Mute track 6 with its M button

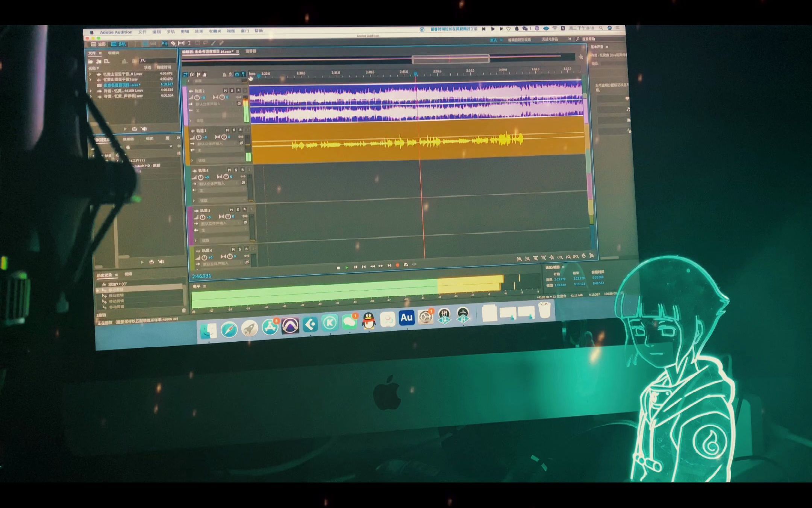[x=233, y=249]
